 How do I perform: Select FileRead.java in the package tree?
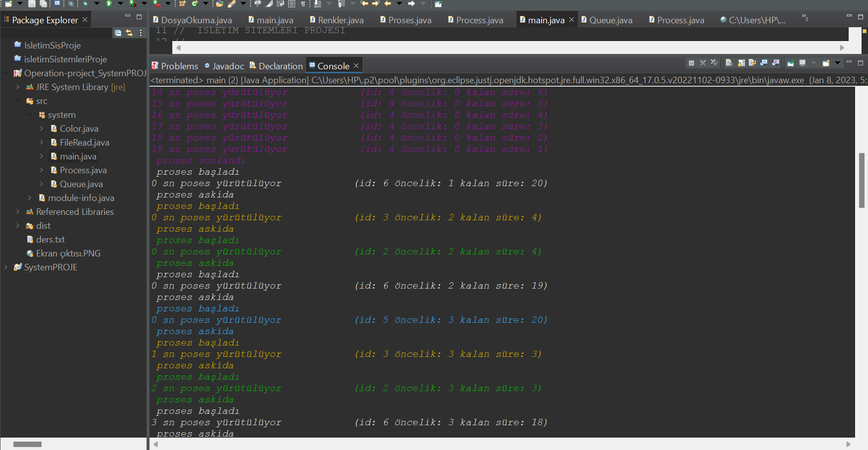[84, 143]
